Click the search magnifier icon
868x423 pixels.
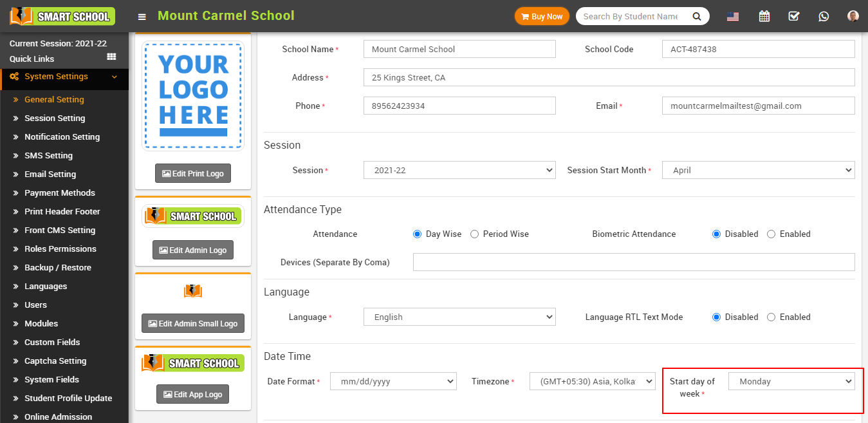pyautogui.click(x=696, y=17)
